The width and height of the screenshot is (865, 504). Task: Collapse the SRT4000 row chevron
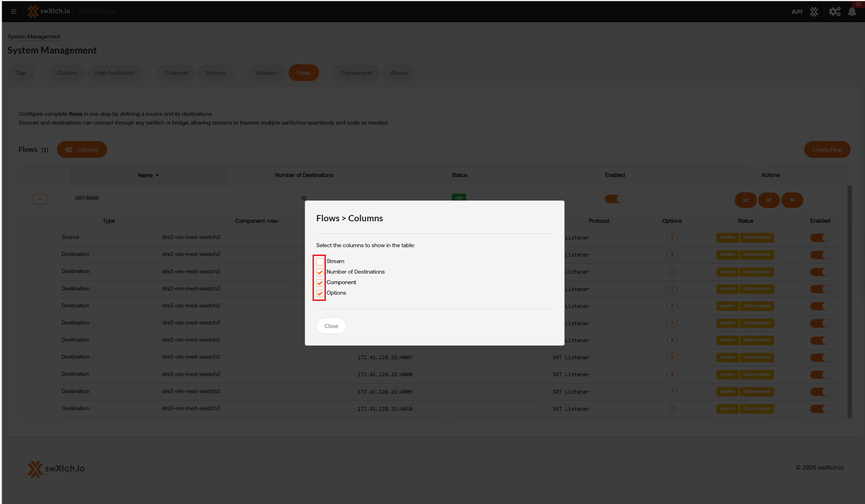tap(40, 199)
